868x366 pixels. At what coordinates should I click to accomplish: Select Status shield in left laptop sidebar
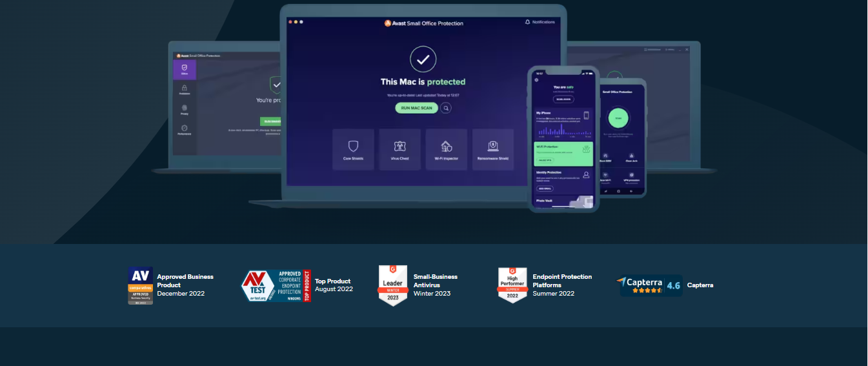click(185, 70)
